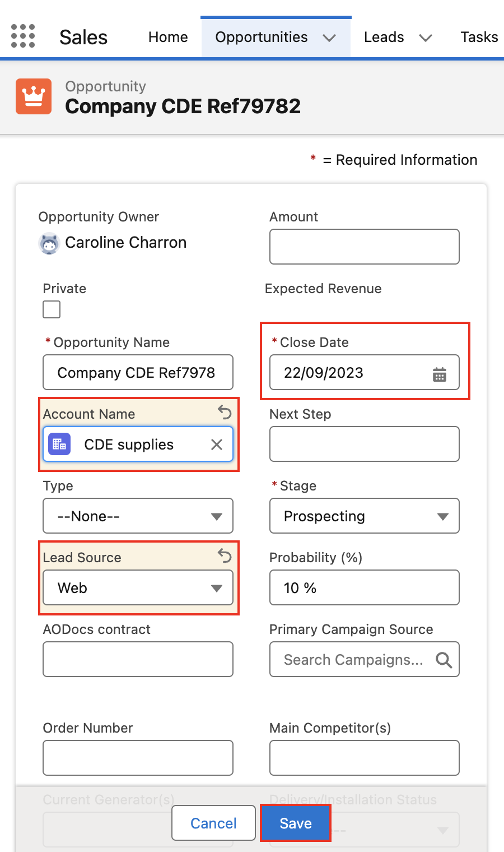Toggle the Private checkbox

52,309
